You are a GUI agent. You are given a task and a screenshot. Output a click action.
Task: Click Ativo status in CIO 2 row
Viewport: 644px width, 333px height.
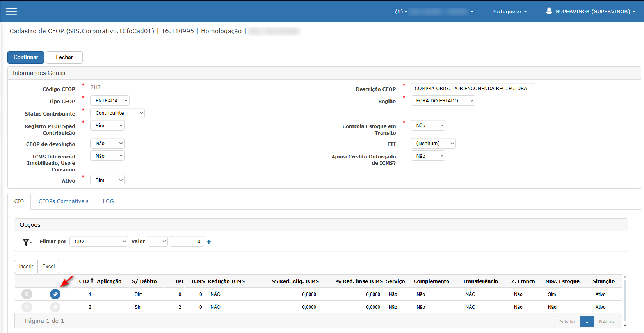[601, 307]
